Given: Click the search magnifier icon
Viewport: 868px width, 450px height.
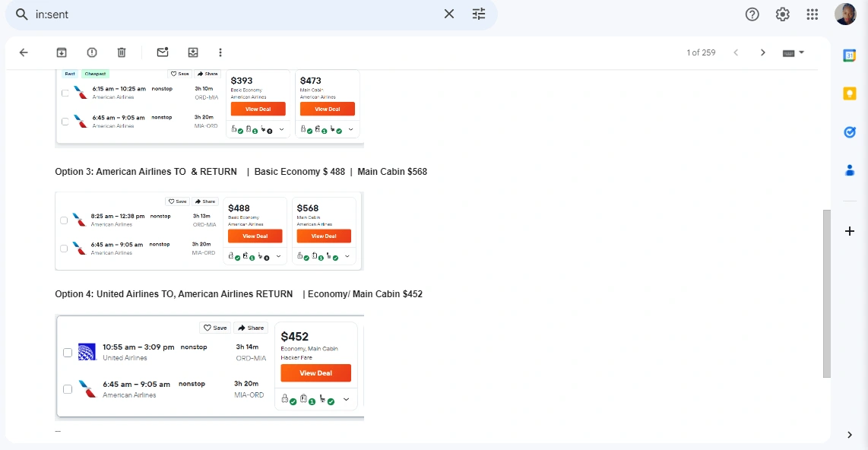Looking at the screenshot, I should (x=21, y=14).
